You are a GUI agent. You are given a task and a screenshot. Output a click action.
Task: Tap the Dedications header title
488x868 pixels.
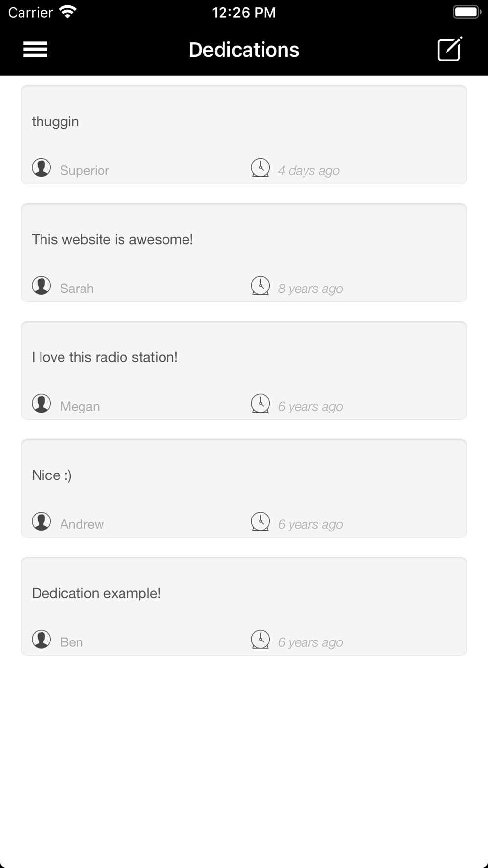pyautogui.click(x=244, y=50)
